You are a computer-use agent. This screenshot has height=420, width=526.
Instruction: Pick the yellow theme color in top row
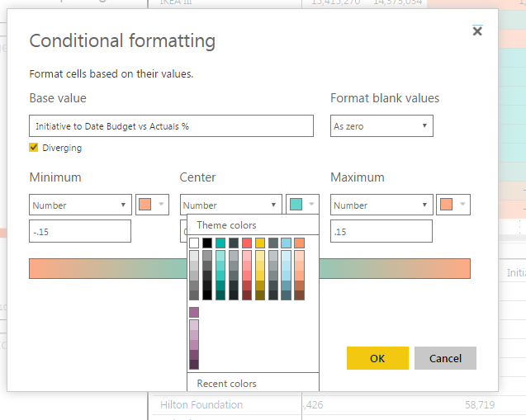coord(260,243)
